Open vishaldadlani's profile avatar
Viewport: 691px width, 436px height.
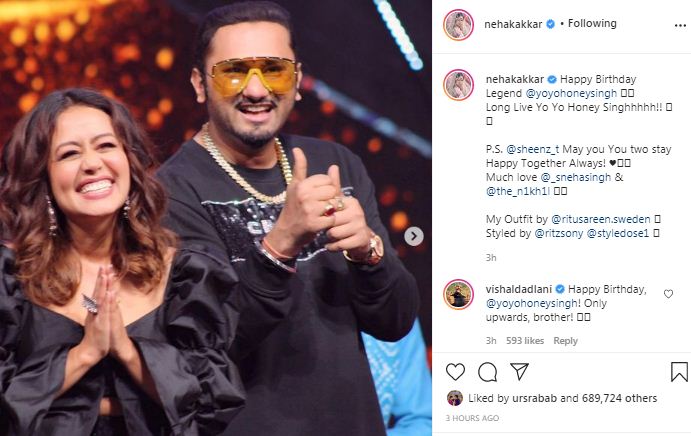click(x=458, y=294)
